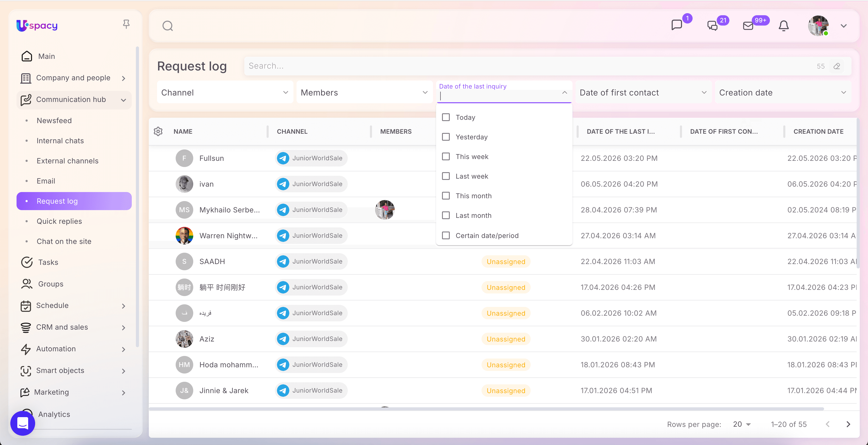Screen dimensions: 868x445
Task: Click Smart objects icon in sidebar
Action: [x=26, y=371]
